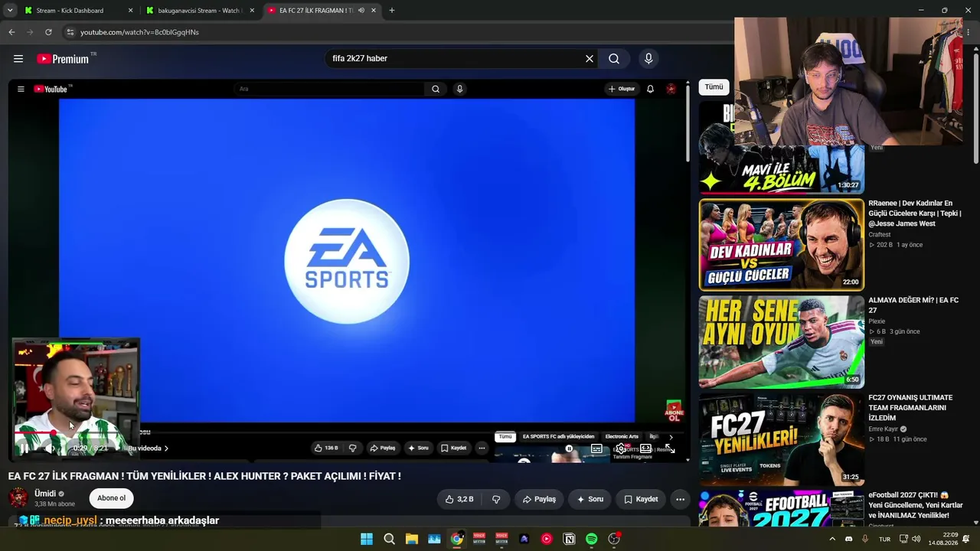Viewport: 980px width, 551px height.
Task: Open the player settings gear
Action: (x=621, y=448)
